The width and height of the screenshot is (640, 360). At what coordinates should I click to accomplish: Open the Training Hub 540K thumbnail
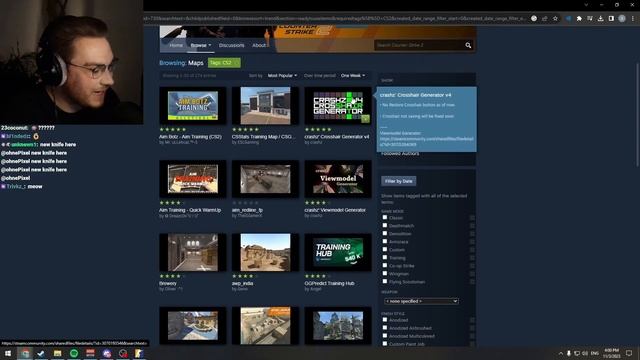click(x=338, y=252)
